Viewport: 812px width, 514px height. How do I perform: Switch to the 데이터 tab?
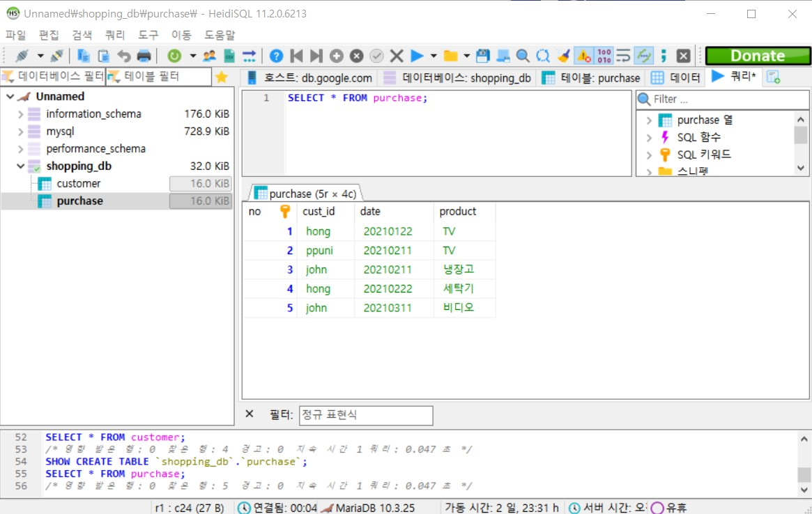tap(676, 77)
